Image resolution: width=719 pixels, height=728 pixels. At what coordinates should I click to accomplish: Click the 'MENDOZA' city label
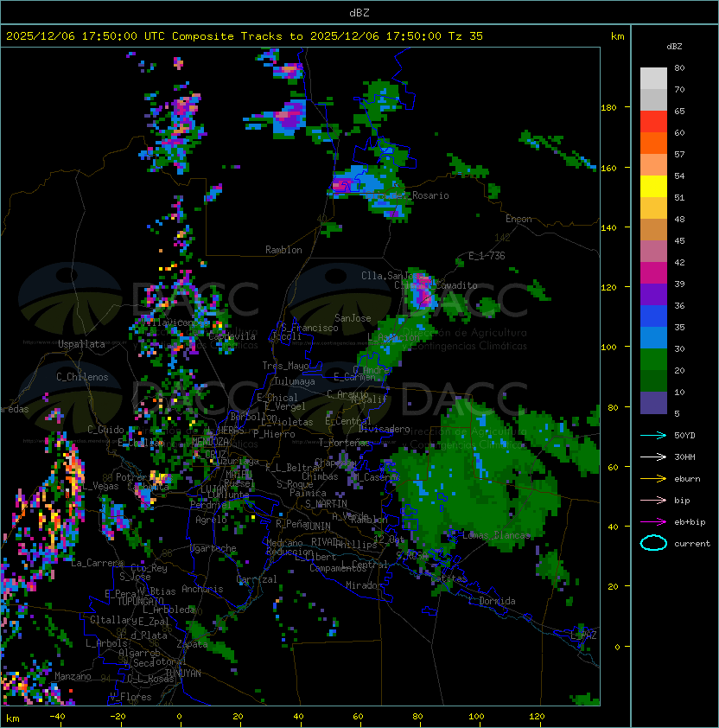tap(210, 441)
